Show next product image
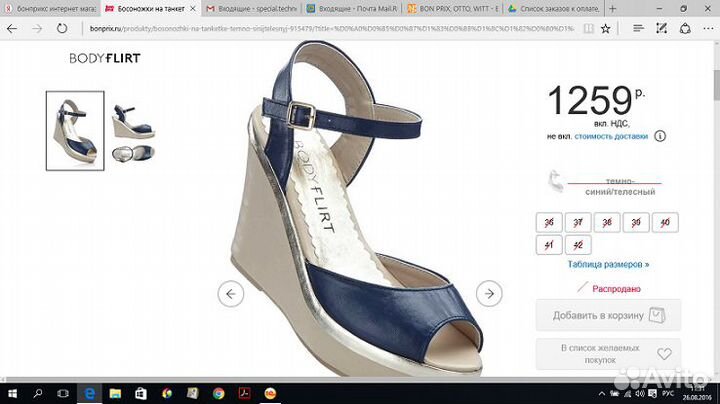This screenshot has height=404, width=720. point(489,293)
